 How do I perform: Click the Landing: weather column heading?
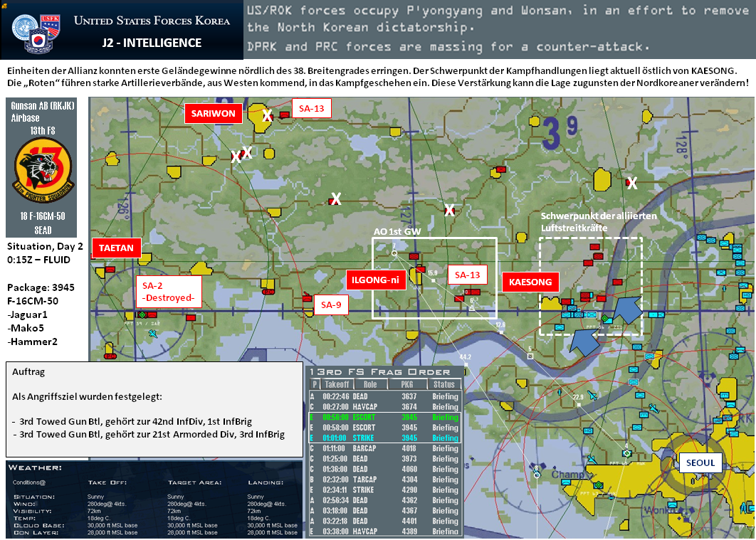[266, 482]
